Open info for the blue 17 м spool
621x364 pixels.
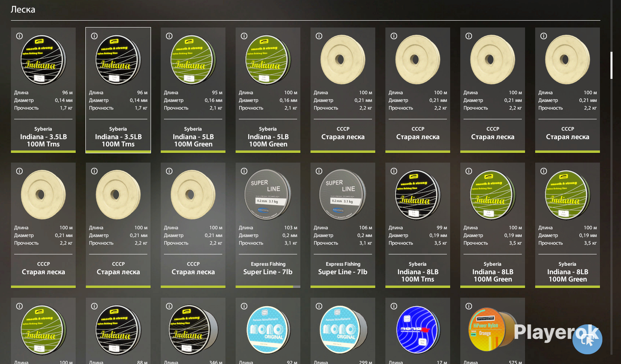pyautogui.click(x=394, y=306)
